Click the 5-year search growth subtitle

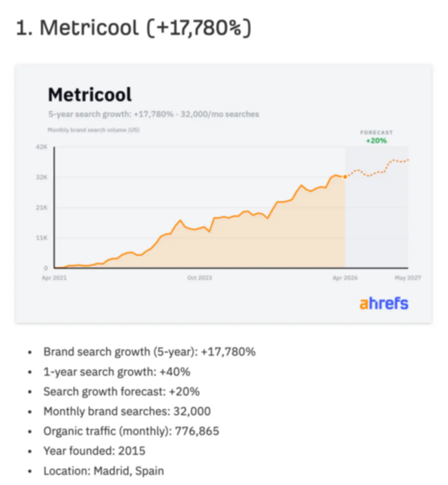click(153, 114)
